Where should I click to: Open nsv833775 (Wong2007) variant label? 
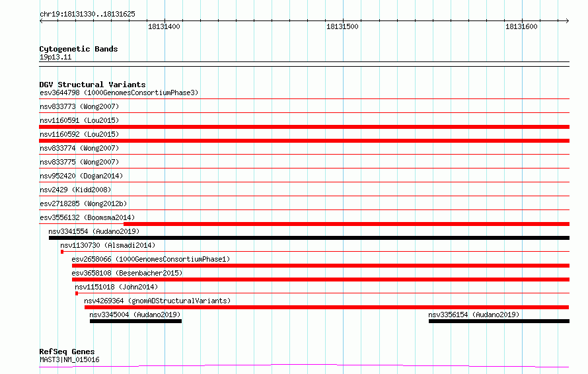[79, 162]
